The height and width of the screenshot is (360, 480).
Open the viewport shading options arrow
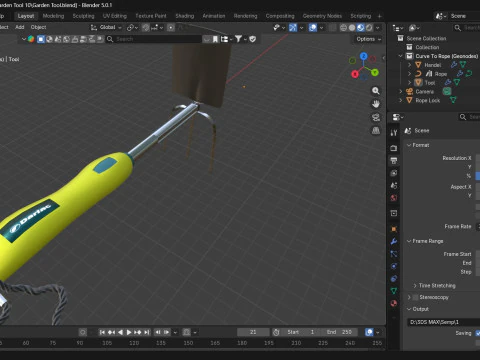(x=378, y=28)
